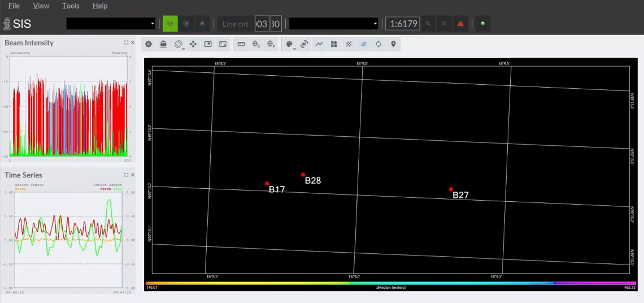This screenshot has width=644, height=303.
Task: Open the first blacked-out dropdown beside SIS
Action: click(111, 24)
